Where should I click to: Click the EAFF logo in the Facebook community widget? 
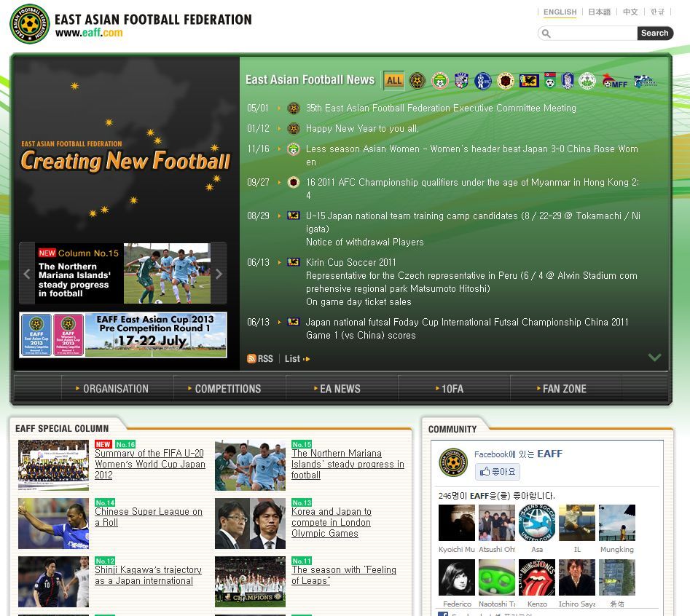[453, 462]
